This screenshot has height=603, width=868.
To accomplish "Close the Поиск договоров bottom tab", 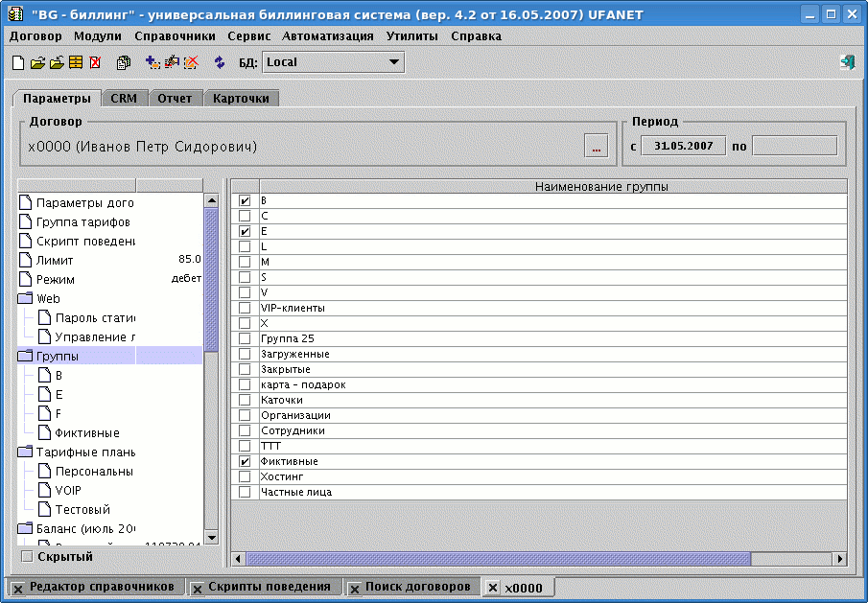I will [x=354, y=588].
